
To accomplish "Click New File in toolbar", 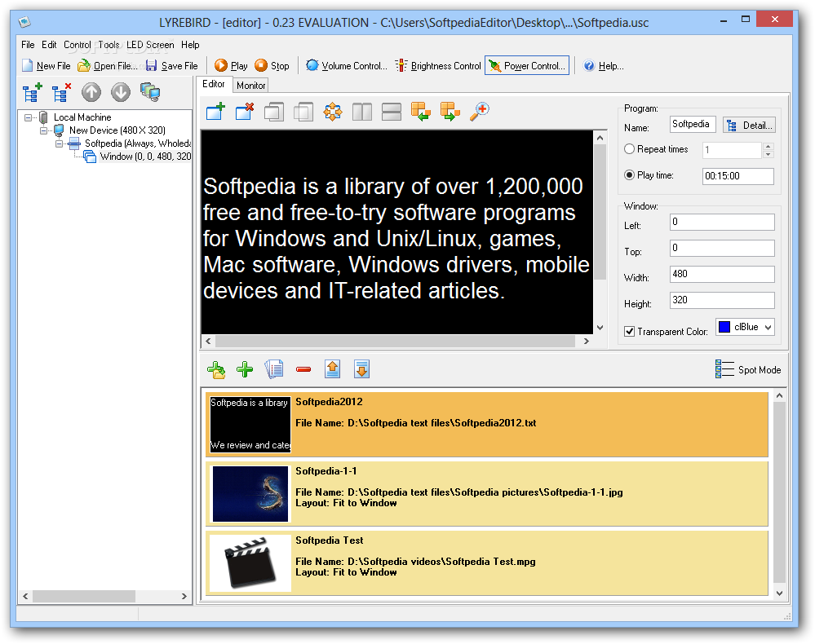I will point(47,65).
